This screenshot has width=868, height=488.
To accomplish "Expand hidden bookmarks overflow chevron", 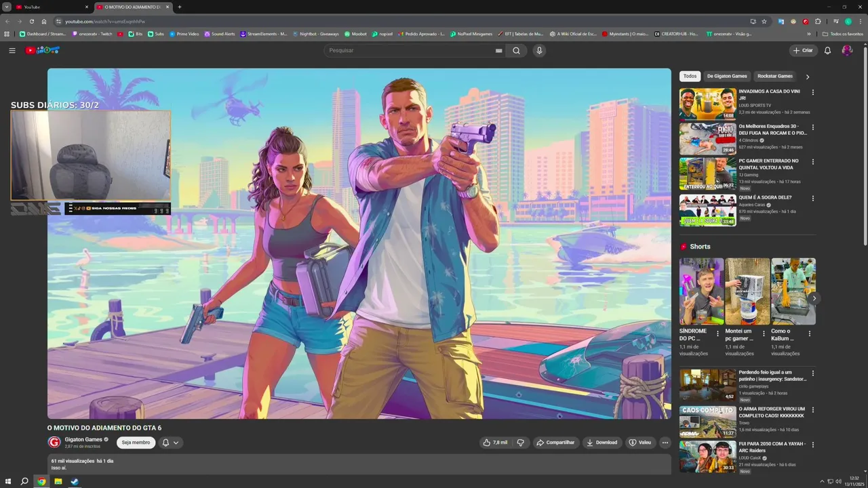I will click(x=808, y=33).
